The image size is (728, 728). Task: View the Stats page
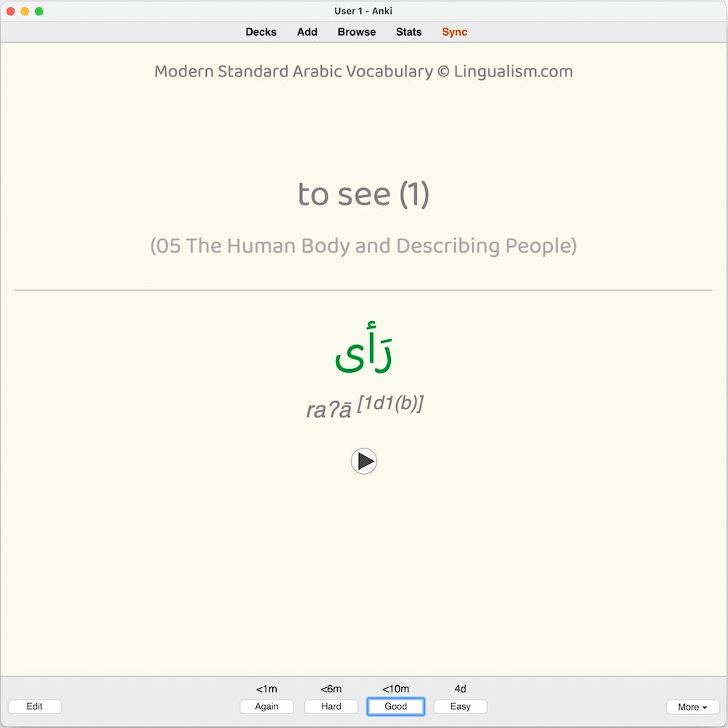[x=408, y=32]
